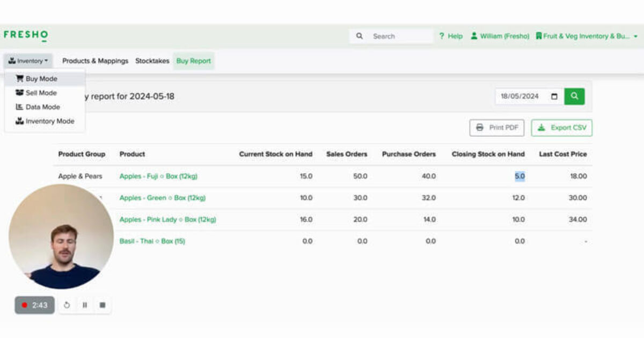Open the Stocktakes tab
644x338 pixels.
tap(152, 61)
